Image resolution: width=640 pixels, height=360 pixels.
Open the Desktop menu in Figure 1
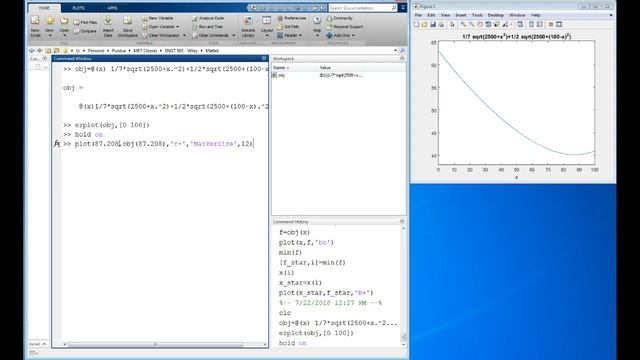(496, 15)
